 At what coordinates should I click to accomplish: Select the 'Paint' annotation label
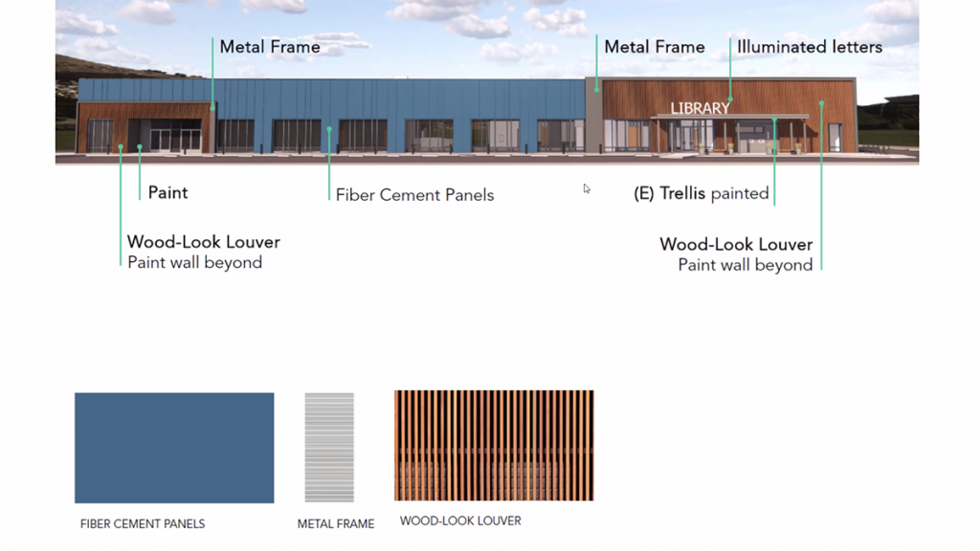point(167,193)
